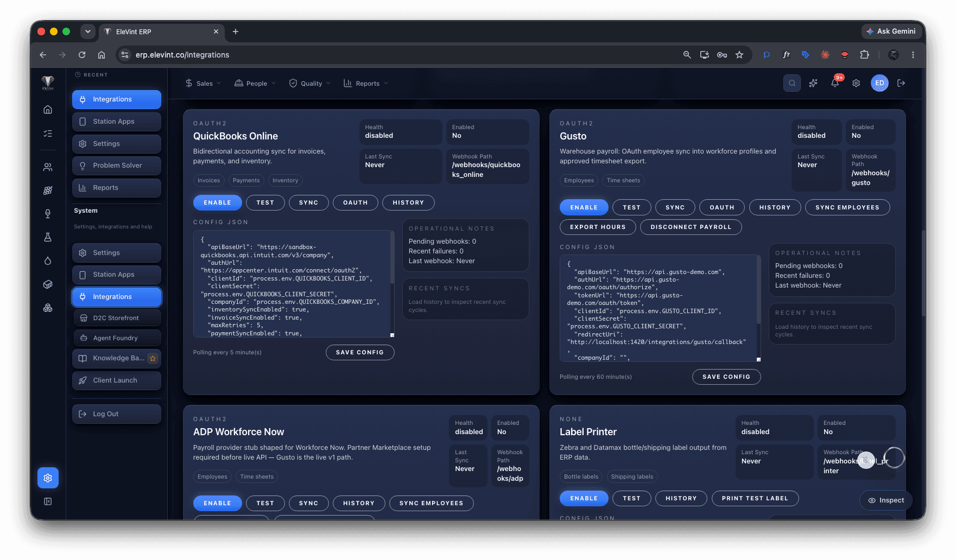The height and width of the screenshot is (560, 956).
Task: Click Log Out in sidebar
Action: coord(117,414)
